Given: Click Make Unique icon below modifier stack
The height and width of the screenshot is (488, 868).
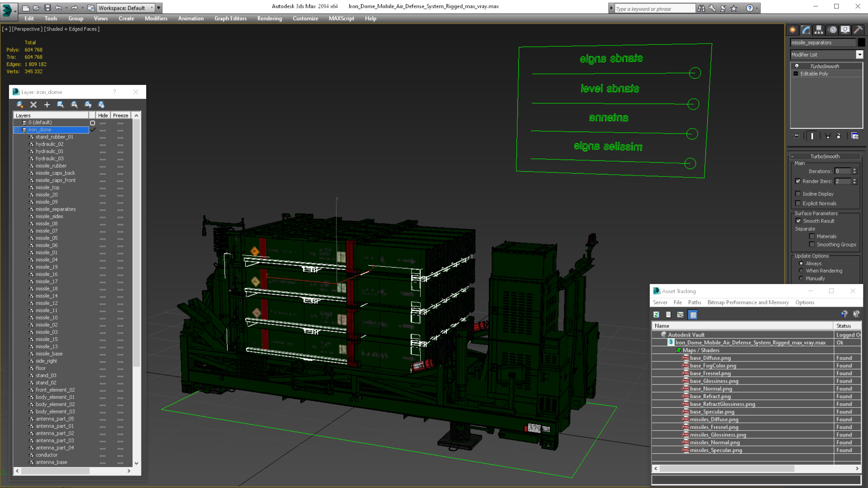Looking at the screenshot, I should [828, 136].
